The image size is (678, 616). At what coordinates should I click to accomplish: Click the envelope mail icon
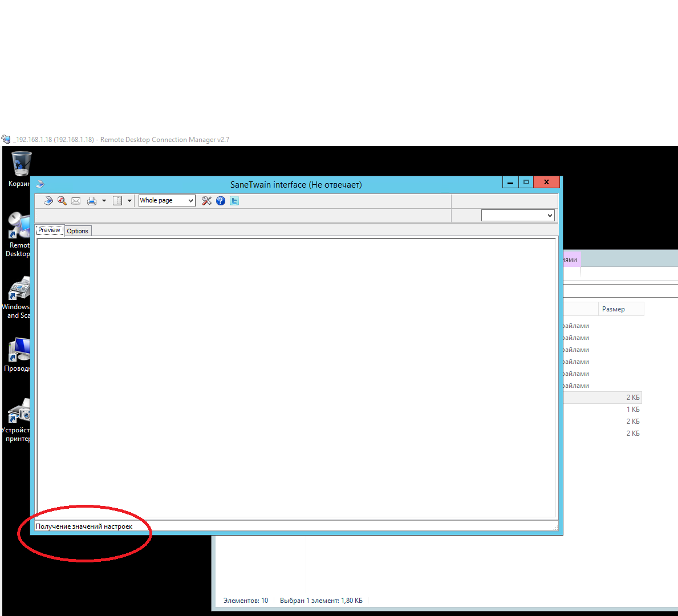(76, 201)
